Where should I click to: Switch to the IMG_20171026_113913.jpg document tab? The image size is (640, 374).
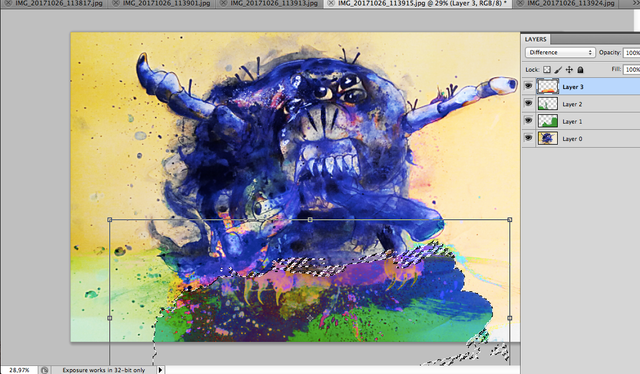point(274,3)
